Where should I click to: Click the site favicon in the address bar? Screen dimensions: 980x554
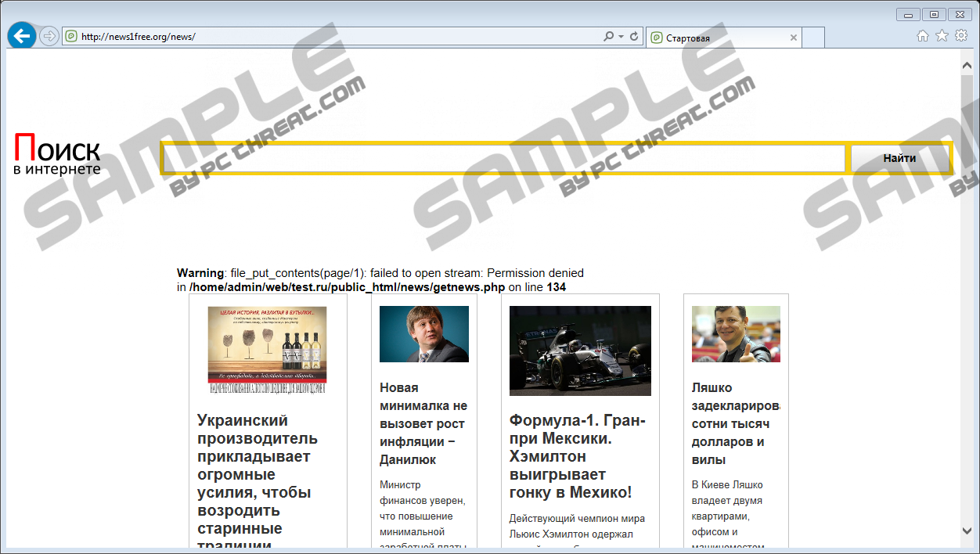pos(71,37)
